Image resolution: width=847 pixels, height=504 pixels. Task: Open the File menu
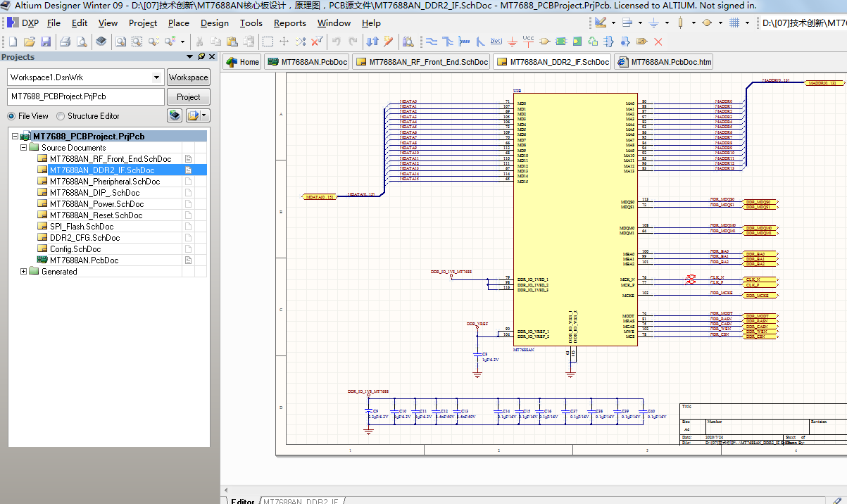54,23
